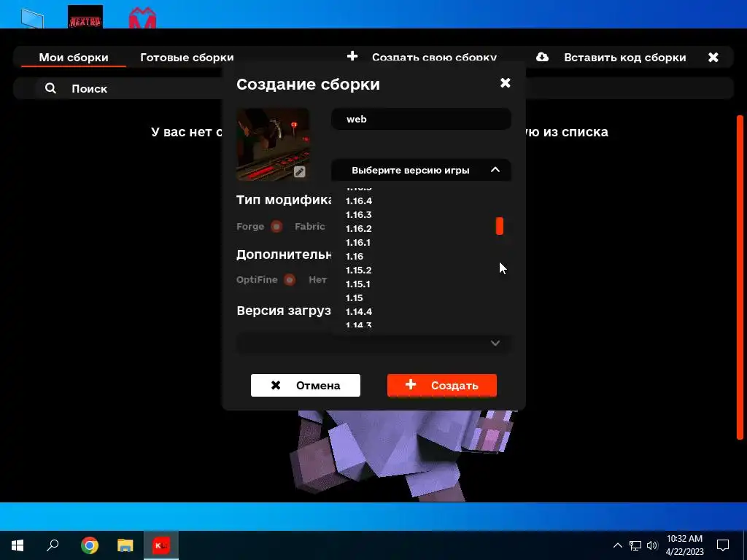This screenshot has width=747, height=560.
Task: Close the Создание сборки dialog
Action: (x=506, y=83)
